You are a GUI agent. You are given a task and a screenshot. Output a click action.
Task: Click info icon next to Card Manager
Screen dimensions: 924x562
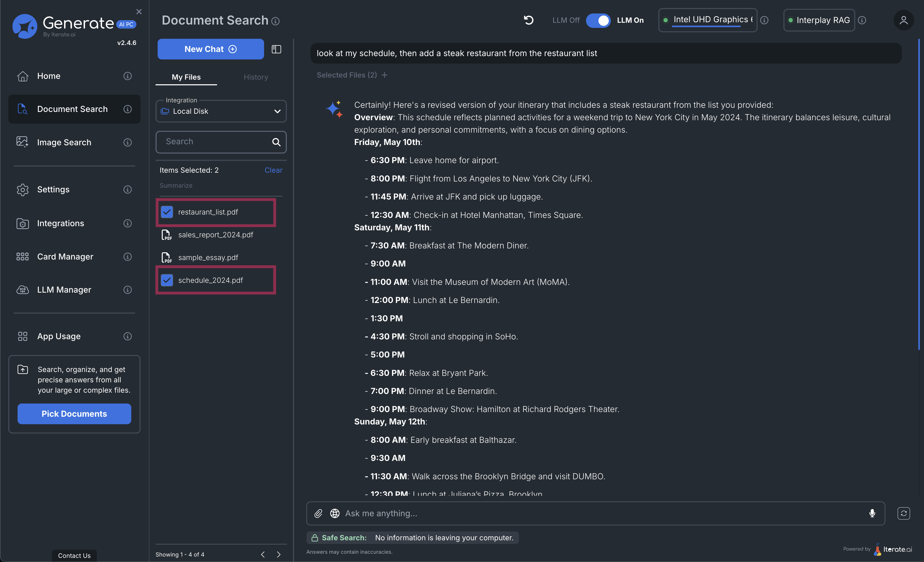(x=127, y=257)
